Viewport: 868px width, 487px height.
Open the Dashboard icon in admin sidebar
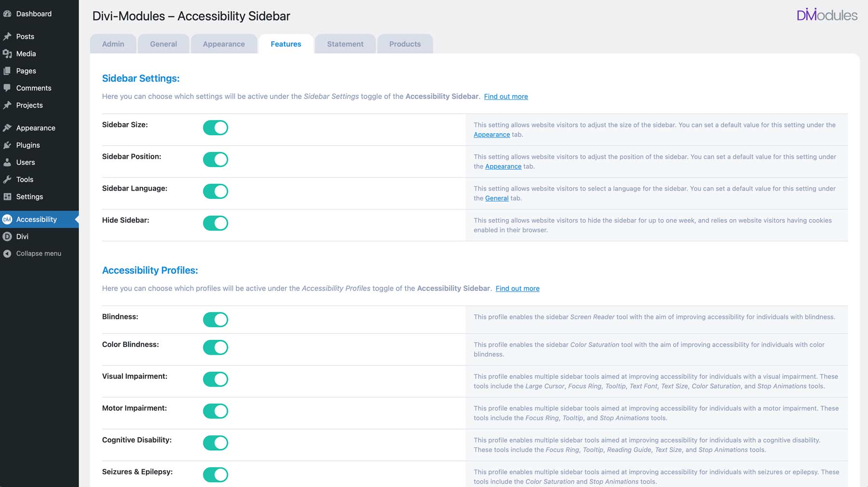coord(7,14)
